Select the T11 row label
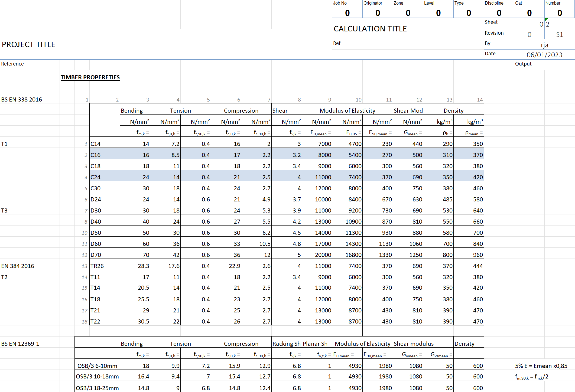The height and width of the screenshot is (392, 575). coord(105,277)
